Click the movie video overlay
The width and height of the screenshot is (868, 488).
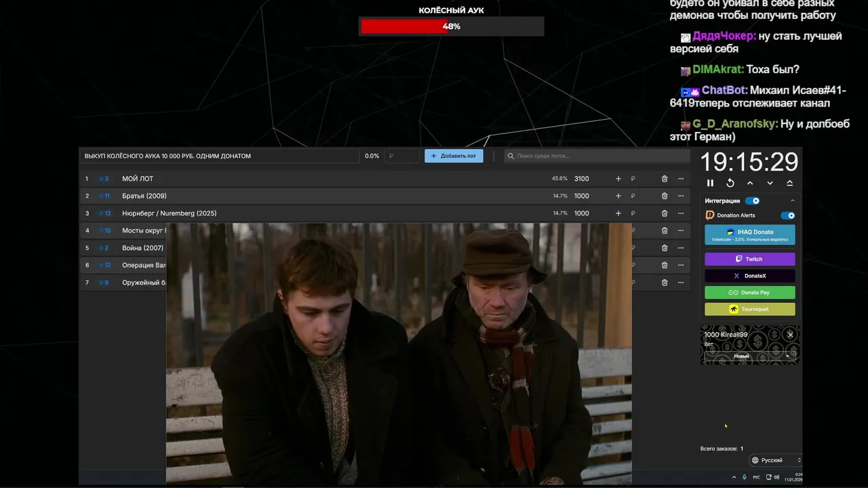click(x=399, y=353)
